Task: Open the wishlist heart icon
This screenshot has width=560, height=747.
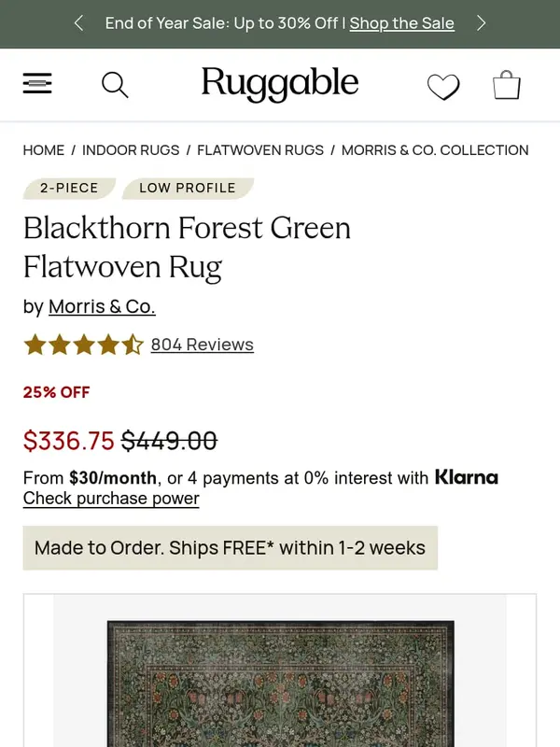Action: (443, 87)
